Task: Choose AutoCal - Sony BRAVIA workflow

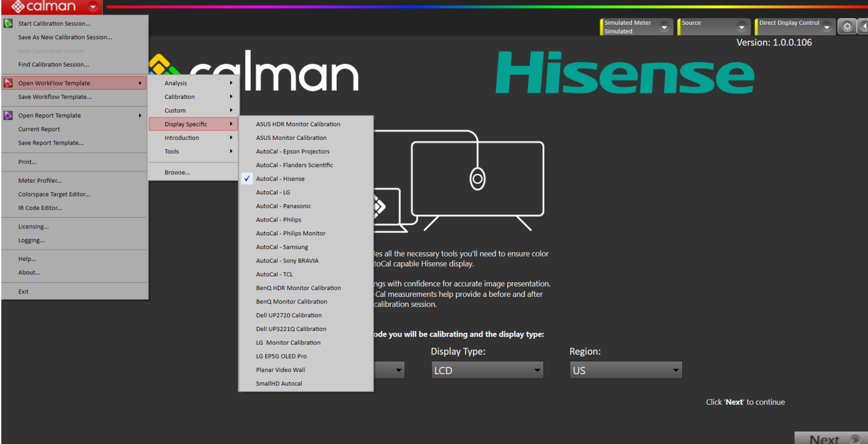Action: pyautogui.click(x=306, y=261)
